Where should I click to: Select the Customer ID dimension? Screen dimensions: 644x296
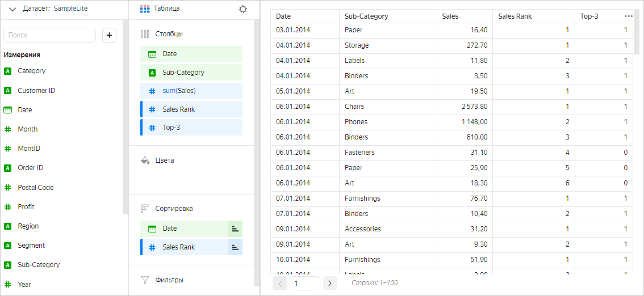[36, 91]
